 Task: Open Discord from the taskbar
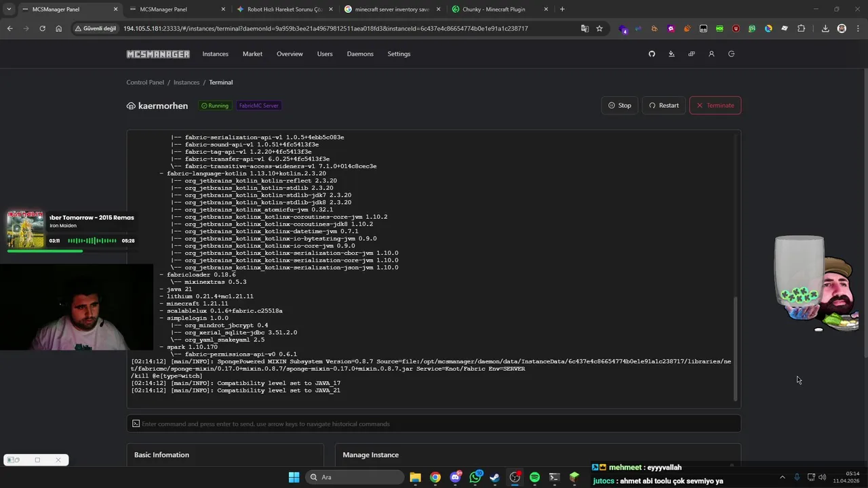pos(455,477)
